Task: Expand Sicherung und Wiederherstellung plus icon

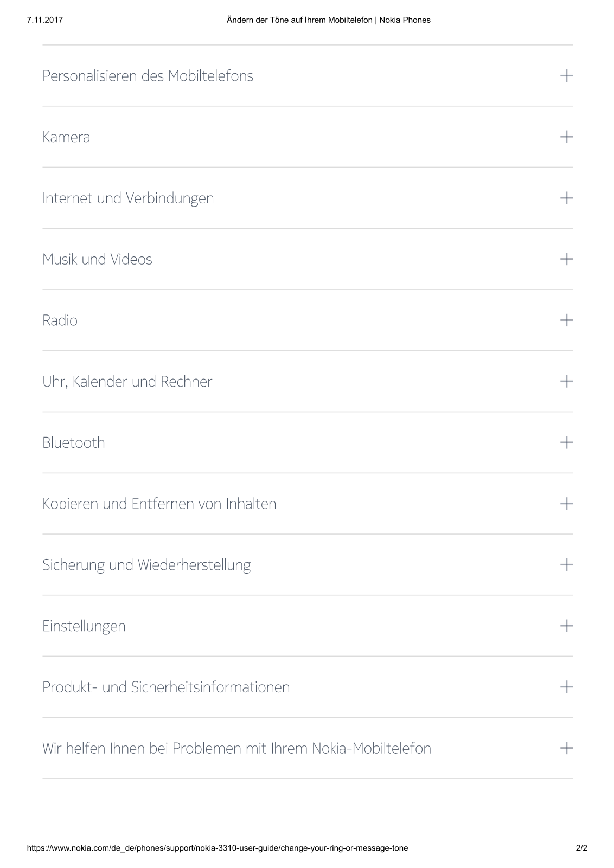Action: click(x=566, y=565)
